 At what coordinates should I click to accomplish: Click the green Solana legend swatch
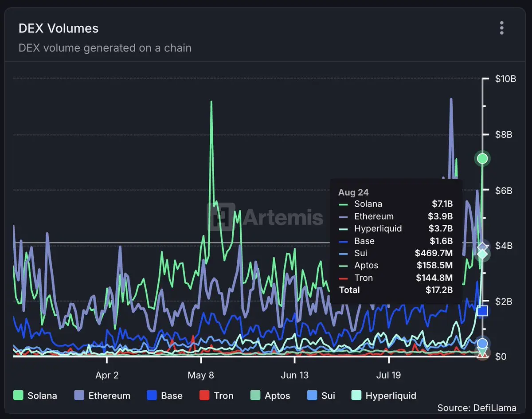click(x=18, y=396)
